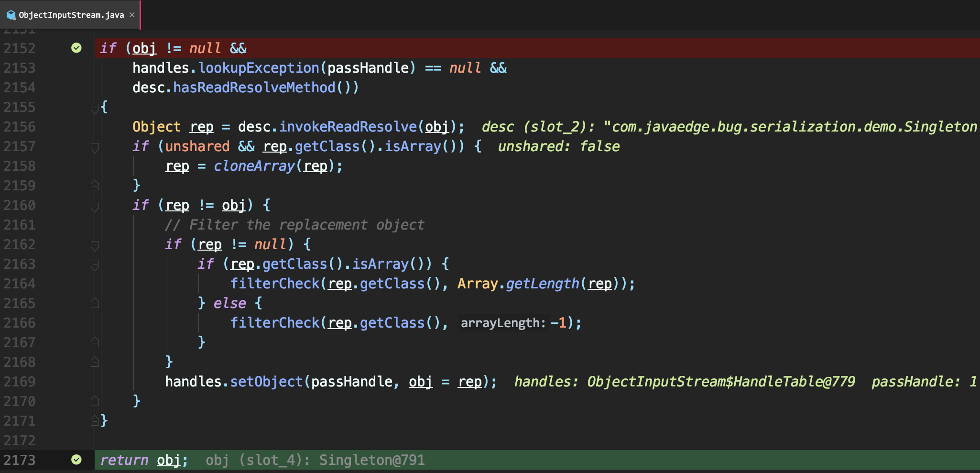Click invokeReadResolve method name
Screen dimensions: 980x473
348,127
